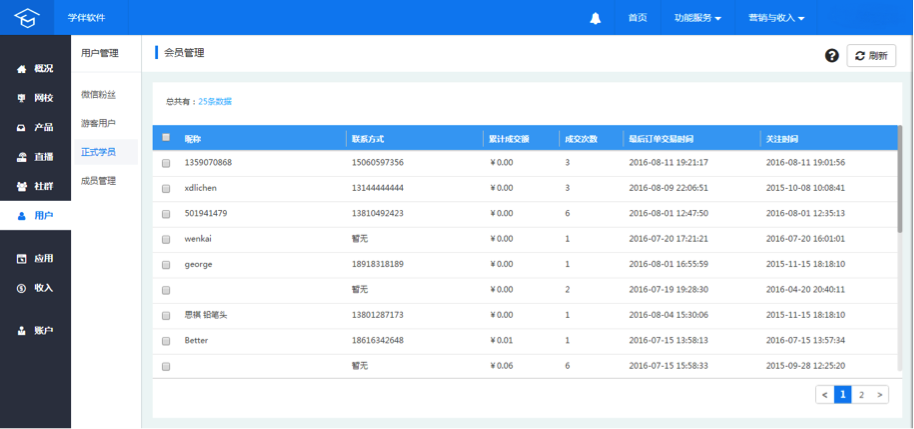The height and width of the screenshot is (429, 914).
Task: Open 微信粉丝 submenu item
Action: (x=99, y=94)
